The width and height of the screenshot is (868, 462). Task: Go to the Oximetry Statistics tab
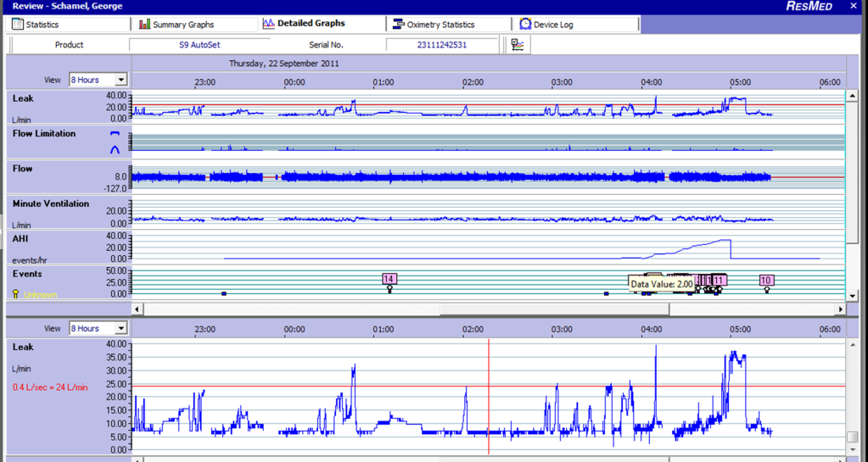449,25
